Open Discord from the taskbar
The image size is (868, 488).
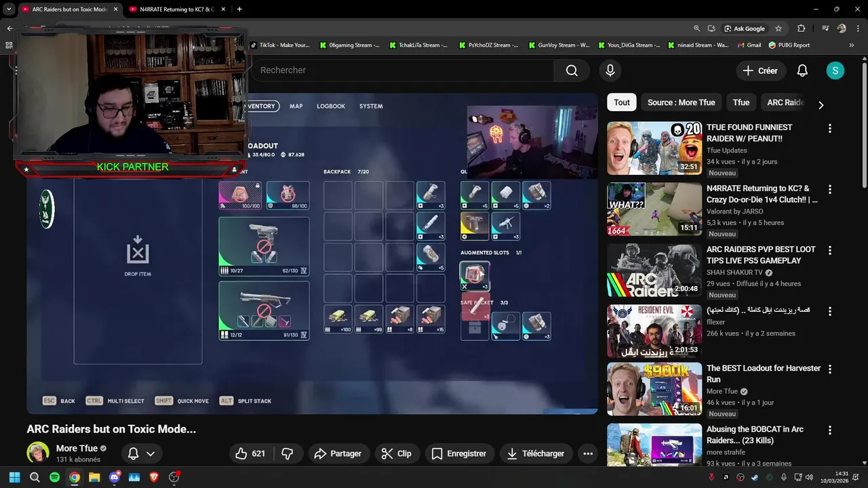pos(115,477)
